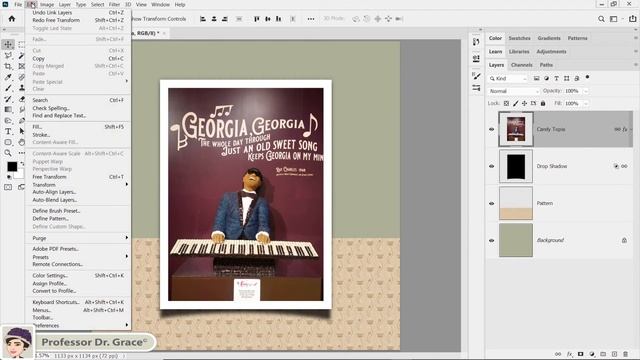Image resolution: width=640 pixels, height=360 pixels.
Task: Expand the Presets submenu
Action: (78, 257)
